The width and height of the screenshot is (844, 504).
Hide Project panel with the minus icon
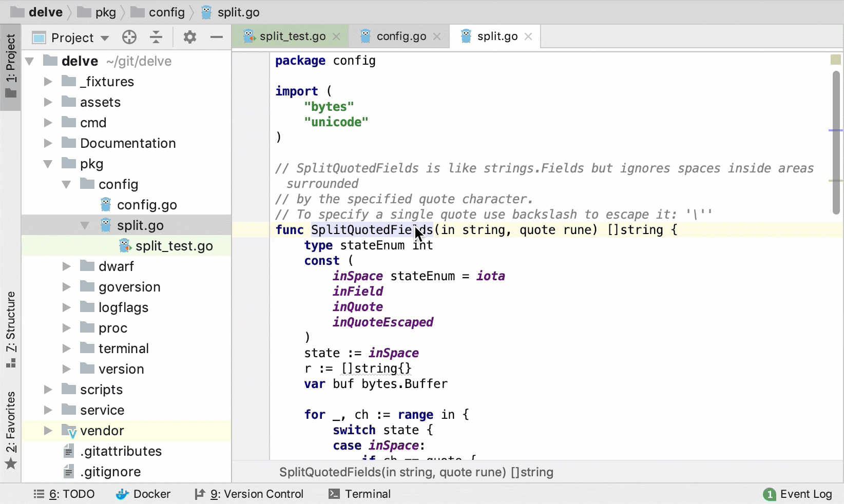[217, 37]
